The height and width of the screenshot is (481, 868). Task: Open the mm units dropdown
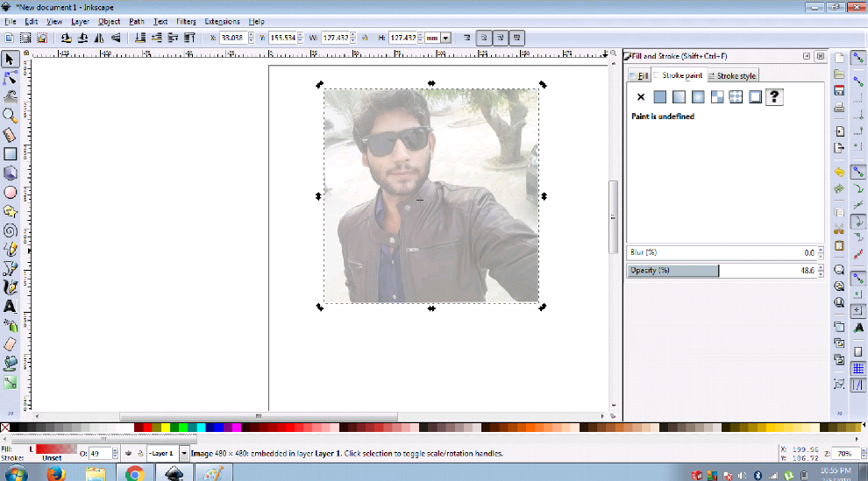point(445,38)
